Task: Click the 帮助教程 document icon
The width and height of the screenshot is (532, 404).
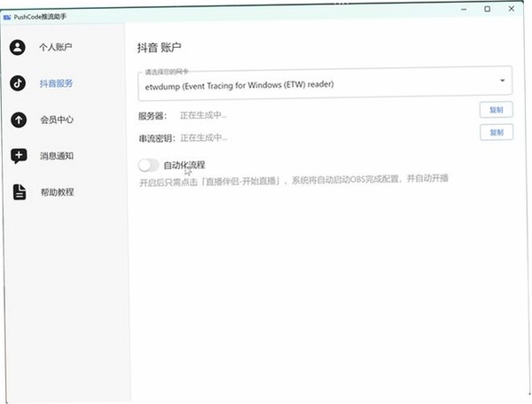Action: click(20, 192)
